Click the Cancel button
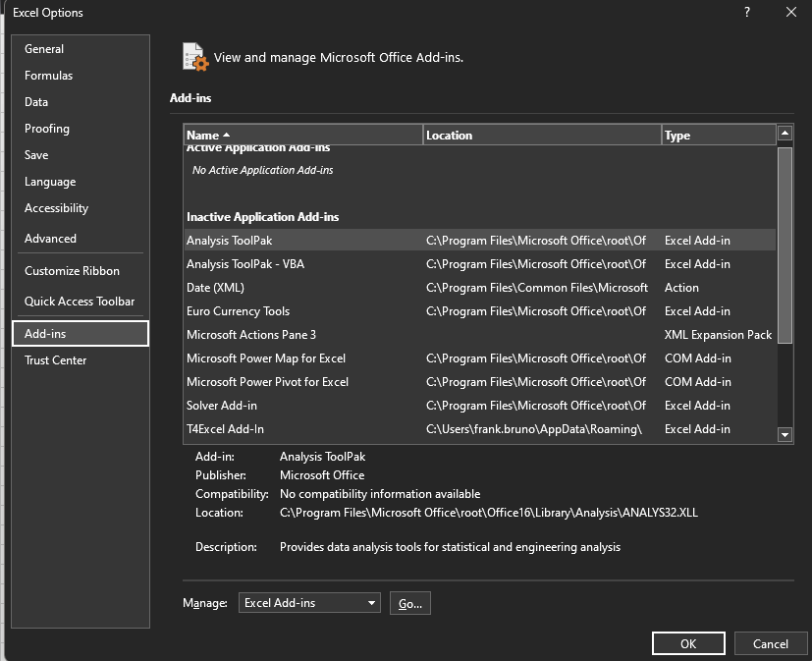The image size is (812, 661). [770, 643]
